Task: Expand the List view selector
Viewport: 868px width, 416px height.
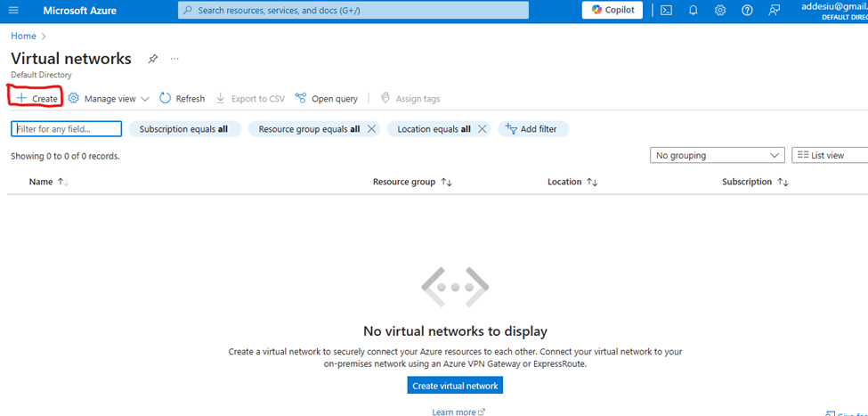Action: [829, 155]
